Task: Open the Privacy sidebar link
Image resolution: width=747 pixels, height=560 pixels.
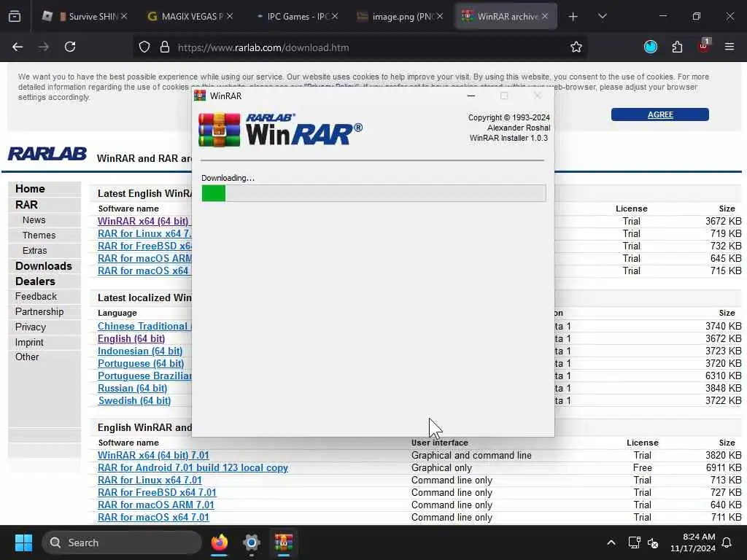Action: [31, 327]
